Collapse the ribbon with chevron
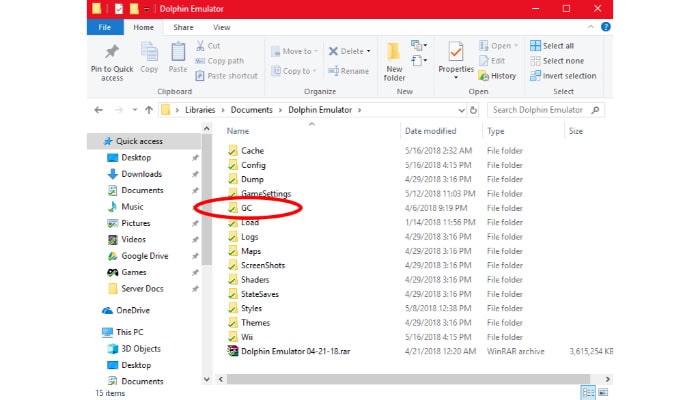The width and height of the screenshot is (700, 400). (x=591, y=27)
